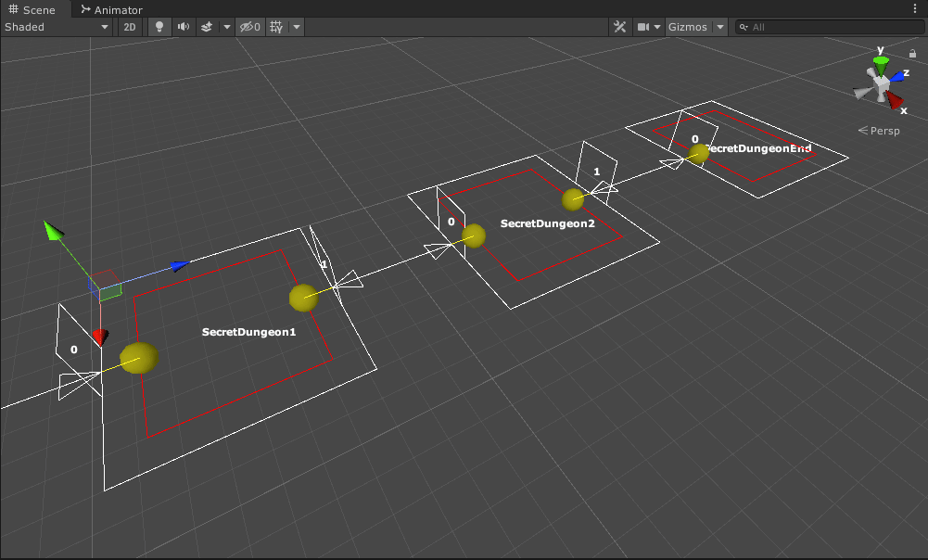The width and height of the screenshot is (928, 560).
Task: Toggle hidden objects visibility eye icon
Action: tap(249, 27)
